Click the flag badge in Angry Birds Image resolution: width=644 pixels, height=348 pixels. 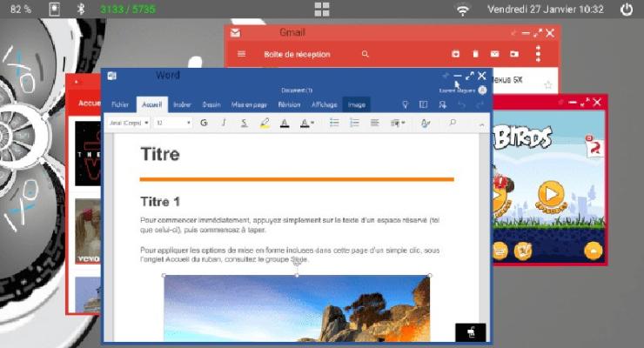(594, 146)
